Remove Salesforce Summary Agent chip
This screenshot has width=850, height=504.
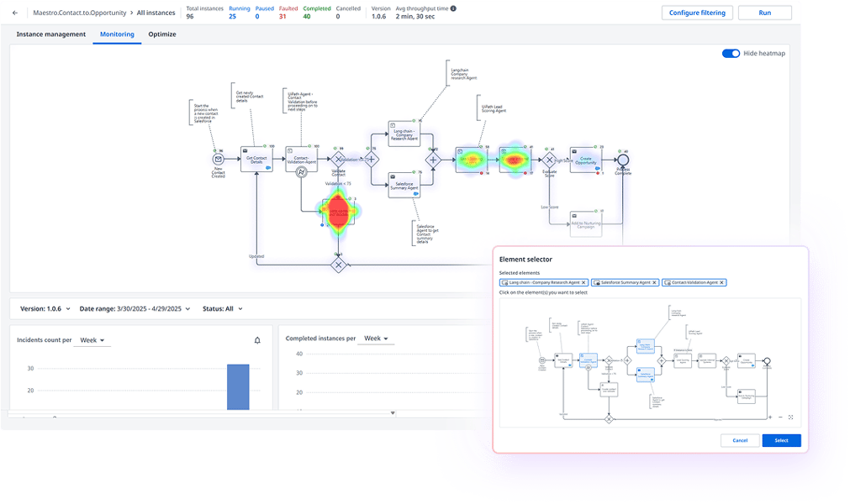654,282
